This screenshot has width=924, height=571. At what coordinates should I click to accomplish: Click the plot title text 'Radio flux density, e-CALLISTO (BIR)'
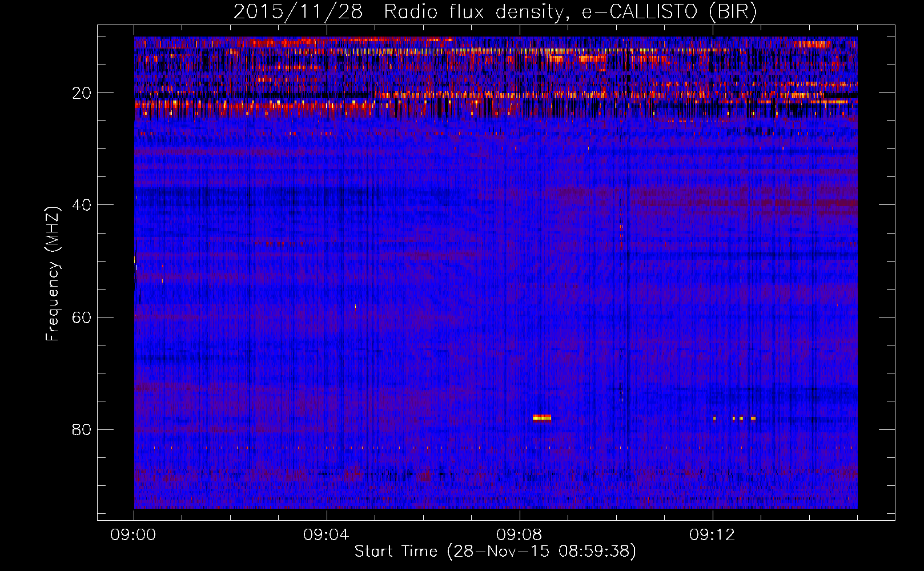(x=570, y=12)
